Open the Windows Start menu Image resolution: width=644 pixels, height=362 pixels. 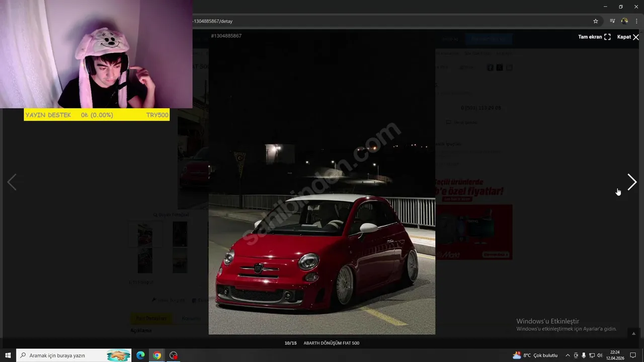pos(8,355)
